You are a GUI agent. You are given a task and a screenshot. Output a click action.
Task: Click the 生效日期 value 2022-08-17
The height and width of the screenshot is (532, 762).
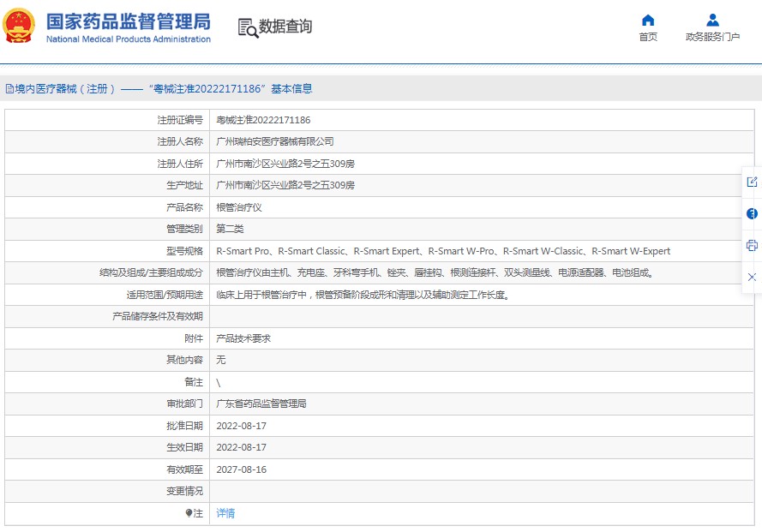(x=242, y=447)
